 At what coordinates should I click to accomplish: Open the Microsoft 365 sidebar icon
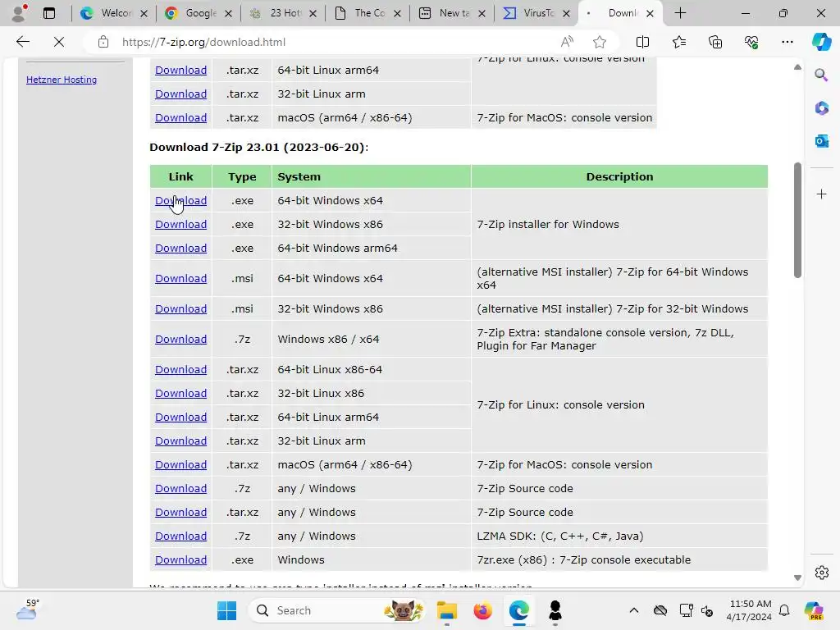click(x=821, y=108)
